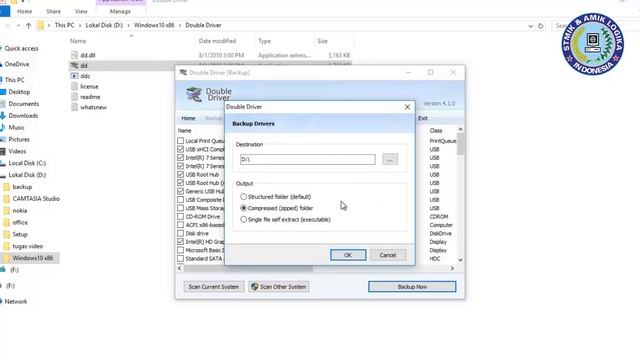Click Lokal Disk (D:) in address breadcrumb
This screenshot has height=360, width=640.
(104, 25)
